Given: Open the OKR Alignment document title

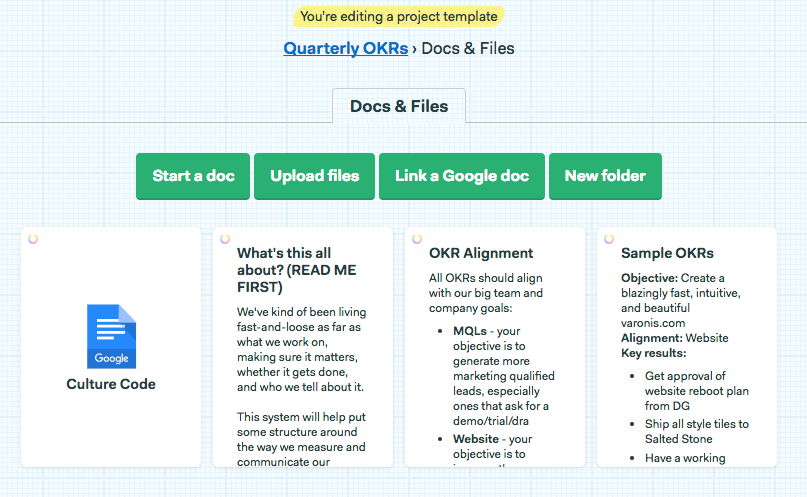Looking at the screenshot, I should click(481, 253).
